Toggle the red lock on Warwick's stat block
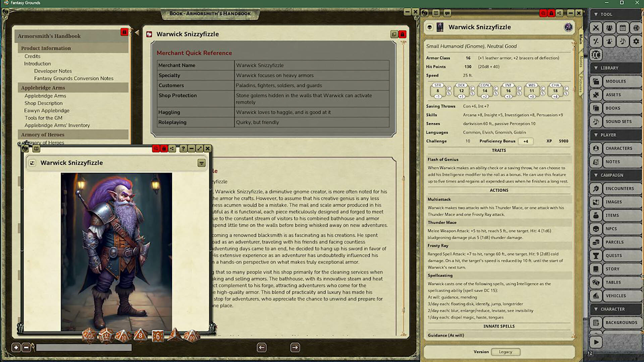Viewport: 644px width, 362px height. tap(551, 13)
